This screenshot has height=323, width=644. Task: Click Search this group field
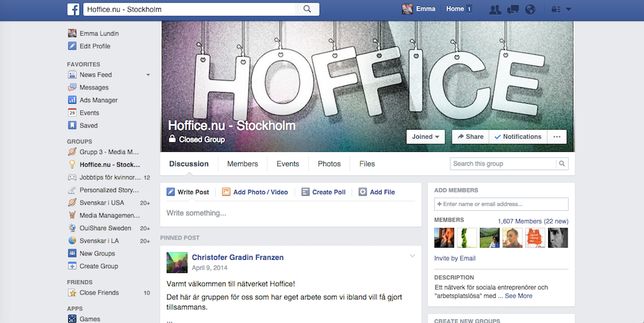(503, 164)
